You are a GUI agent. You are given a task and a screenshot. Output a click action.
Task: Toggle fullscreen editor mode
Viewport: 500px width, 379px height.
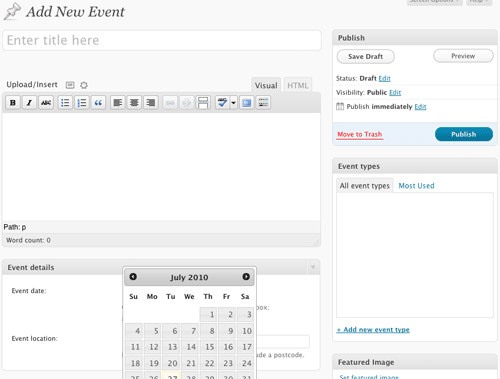click(247, 103)
